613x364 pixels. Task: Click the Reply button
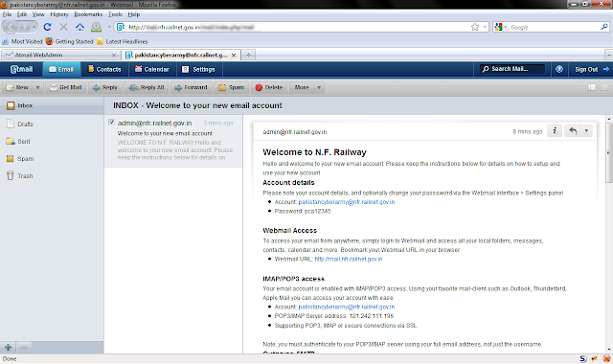(x=105, y=87)
